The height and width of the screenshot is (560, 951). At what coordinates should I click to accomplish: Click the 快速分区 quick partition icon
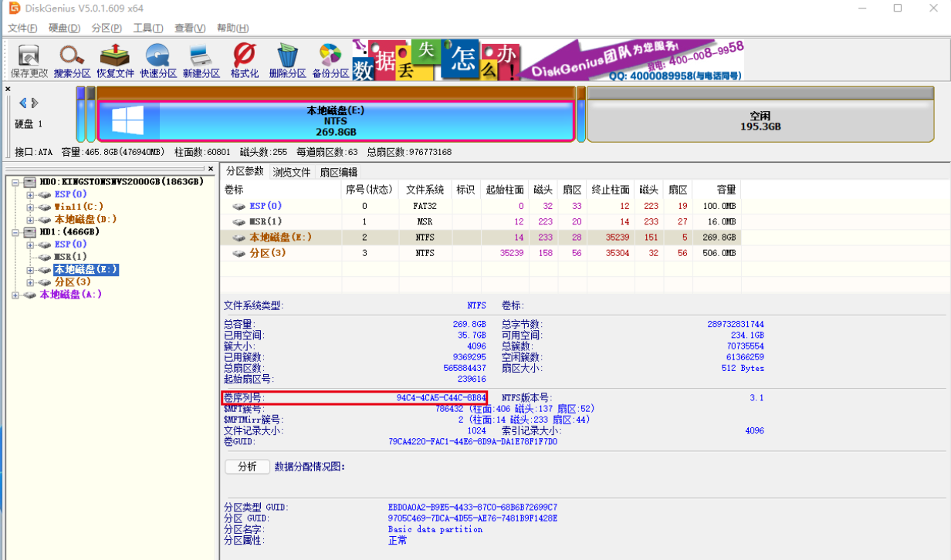coord(158,61)
